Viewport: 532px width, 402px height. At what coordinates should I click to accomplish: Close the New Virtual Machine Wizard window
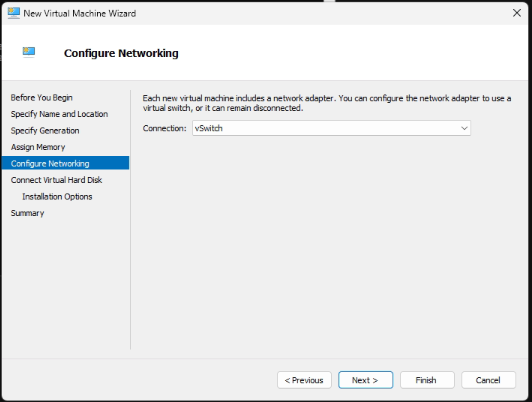pyautogui.click(x=517, y=13)
